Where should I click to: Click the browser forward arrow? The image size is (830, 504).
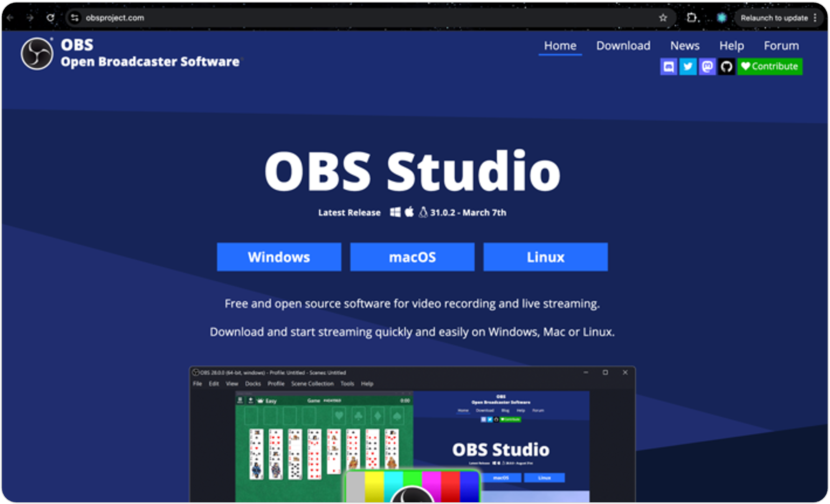(30, 18)
